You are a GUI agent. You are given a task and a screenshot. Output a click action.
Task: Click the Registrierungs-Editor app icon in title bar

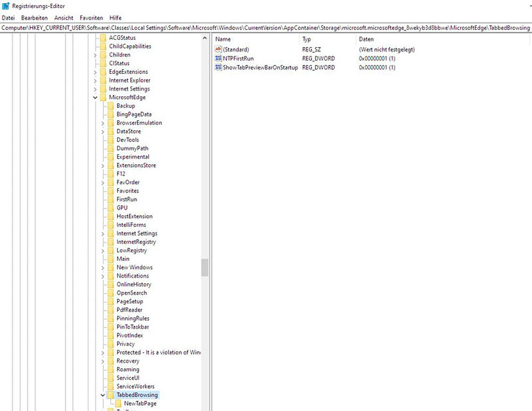6,6
